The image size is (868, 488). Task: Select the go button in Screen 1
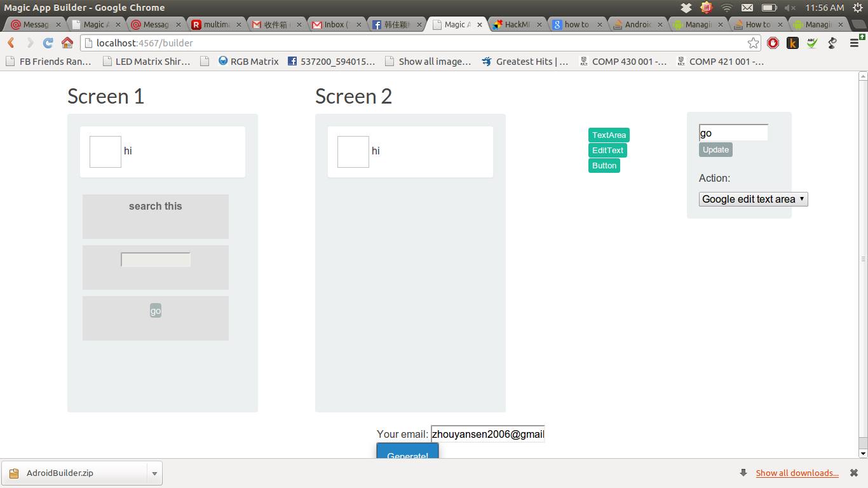156,311
